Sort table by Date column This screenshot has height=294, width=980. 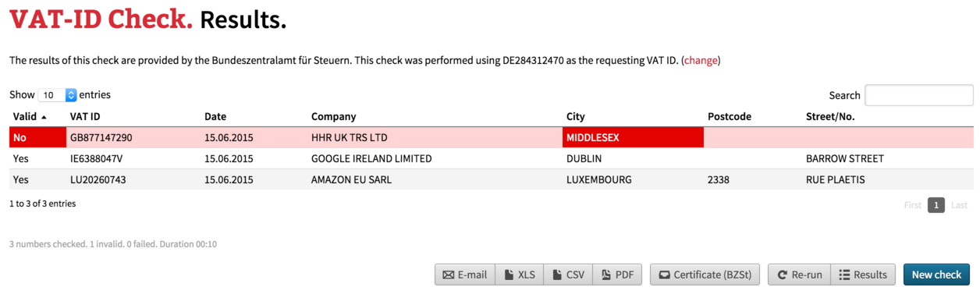(x=215, y=117)
